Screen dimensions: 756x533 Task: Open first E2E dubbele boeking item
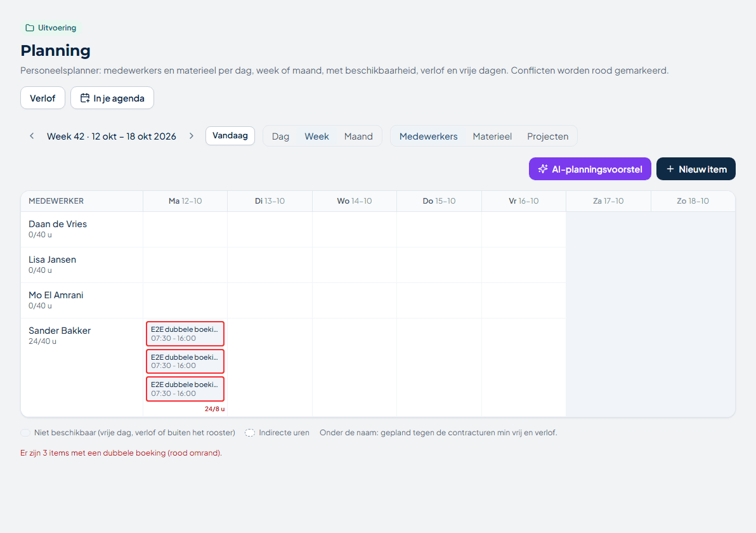185,334
